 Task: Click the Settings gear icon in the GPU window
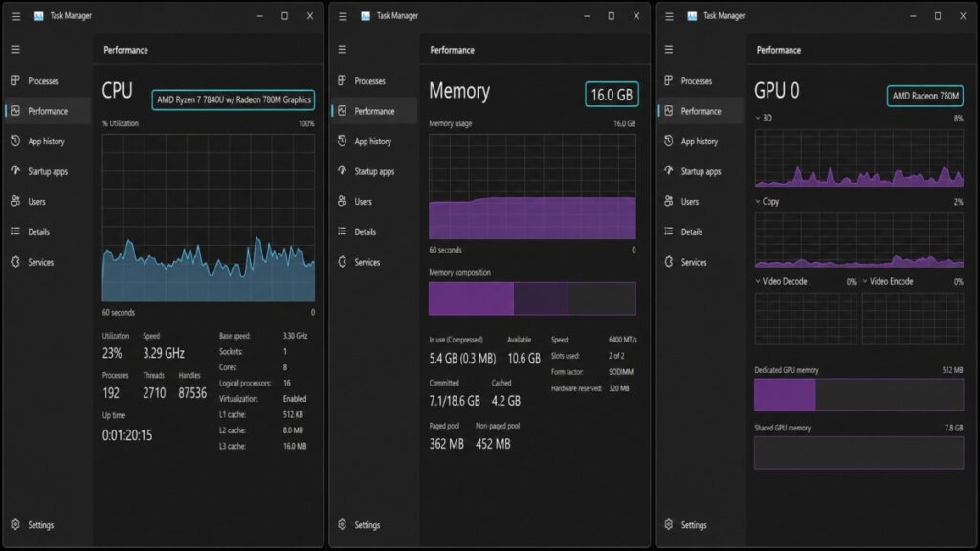pos(669,525)
